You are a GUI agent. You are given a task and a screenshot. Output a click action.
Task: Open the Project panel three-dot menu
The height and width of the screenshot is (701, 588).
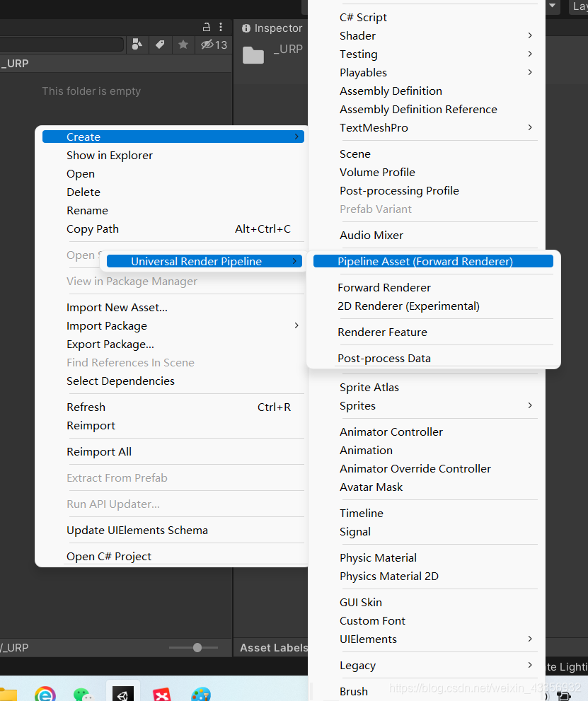(x=221, y=28)
